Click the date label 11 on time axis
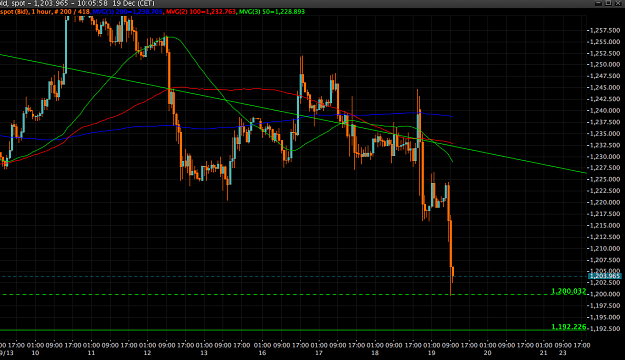Viewport: 625px width, 360px height. pyautogui.click(x=91, y=353)
